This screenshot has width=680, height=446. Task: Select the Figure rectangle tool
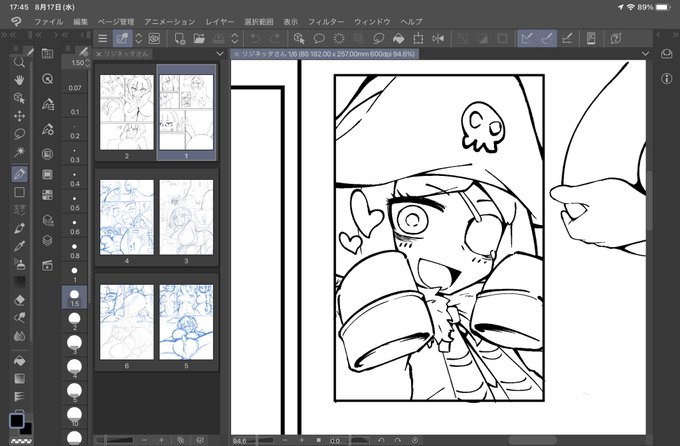19,192
